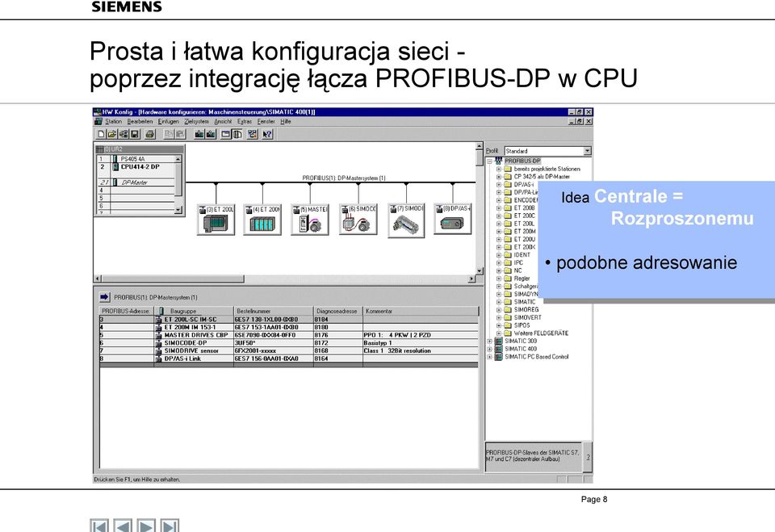Click the PROFIBUS-Adresse column header
This screenshot has height=532, width=775.
click(x=127, y=311)
